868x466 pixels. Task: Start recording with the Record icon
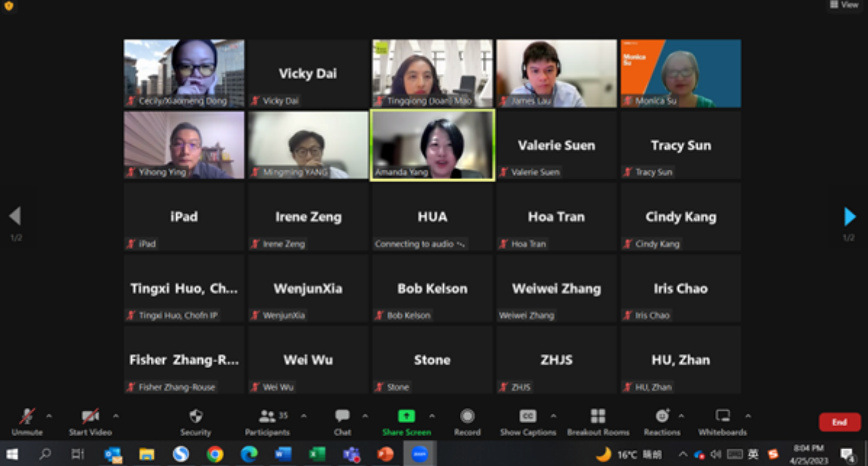pos(468,417)
